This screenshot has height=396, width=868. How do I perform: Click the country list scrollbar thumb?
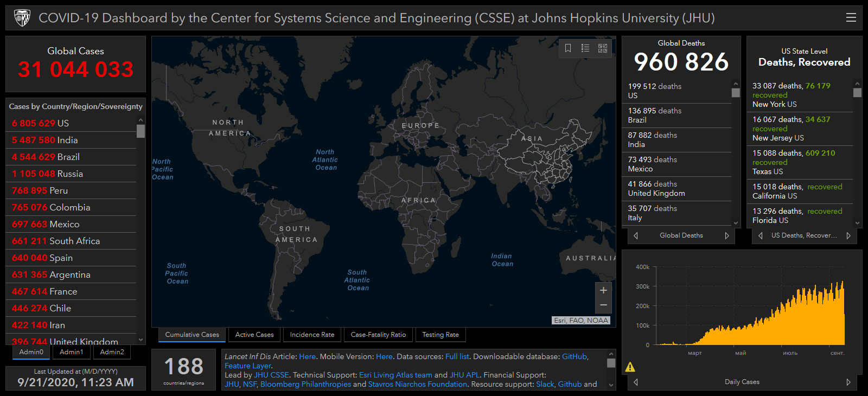[x=141, y=131]
